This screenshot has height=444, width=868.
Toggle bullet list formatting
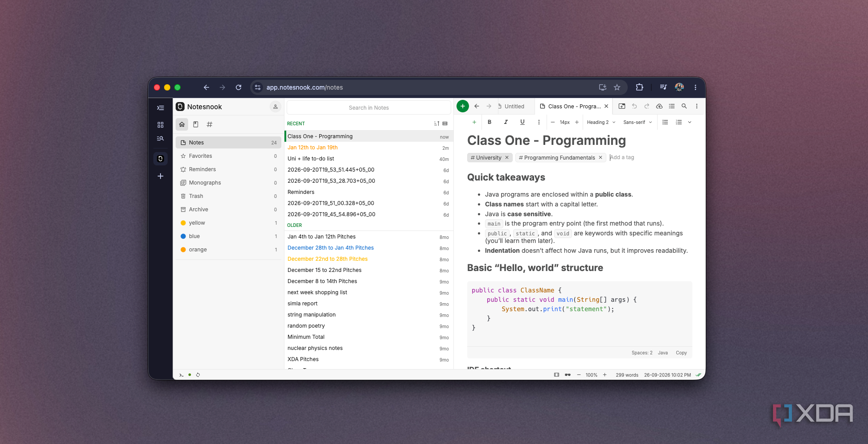click(665, 122)
